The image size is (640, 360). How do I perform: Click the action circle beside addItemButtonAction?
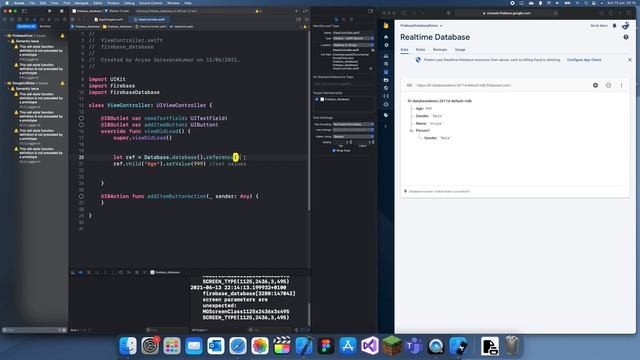[x=81, y=196]
